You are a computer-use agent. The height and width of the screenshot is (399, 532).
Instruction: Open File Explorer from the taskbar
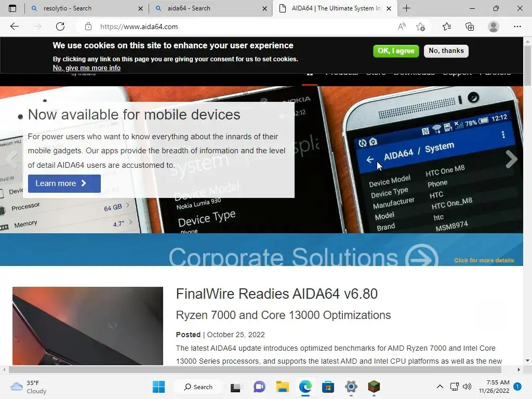[282, 387]
